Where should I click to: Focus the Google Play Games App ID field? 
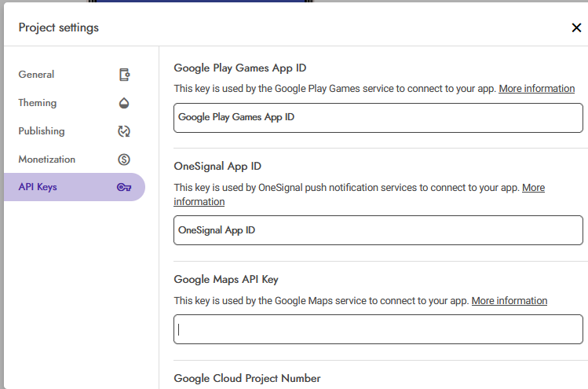[378, 118]
